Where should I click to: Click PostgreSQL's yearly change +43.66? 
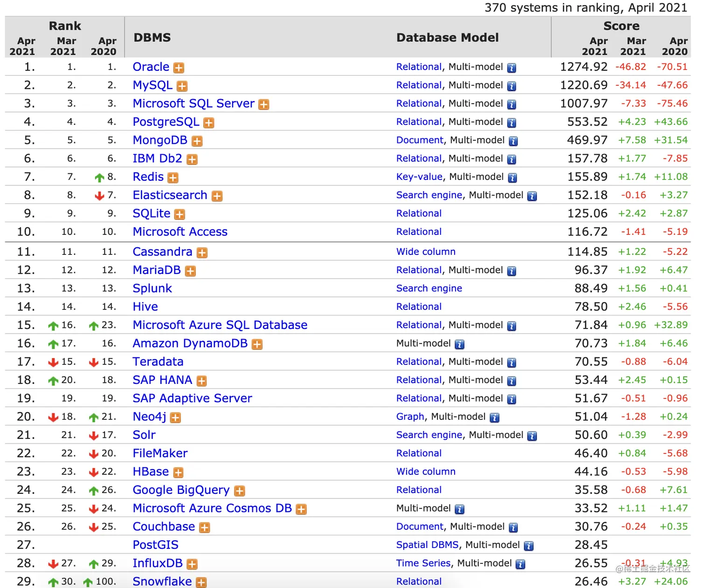[671, 122]
